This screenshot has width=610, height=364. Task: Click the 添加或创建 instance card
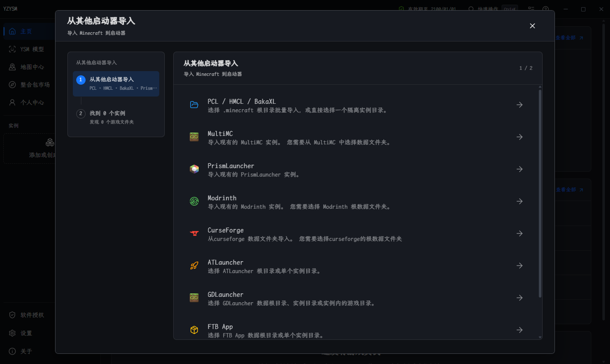pyautogui.click(x=29, y=149)
